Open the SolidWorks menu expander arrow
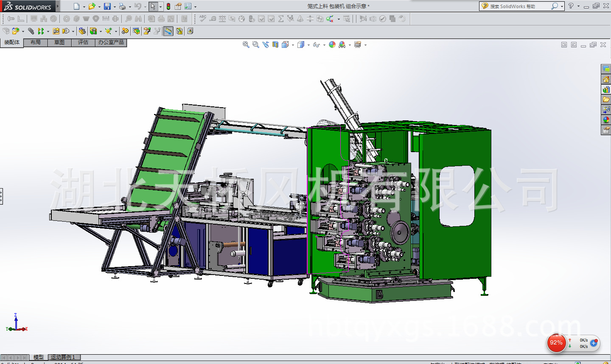Image resolution: width=611 pixels, height=364 pixels. tap(58, 6)
